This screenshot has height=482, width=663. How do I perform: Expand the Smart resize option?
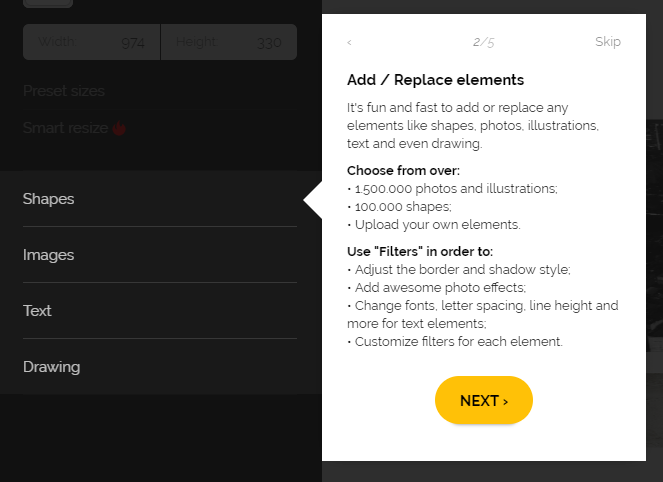160,128
